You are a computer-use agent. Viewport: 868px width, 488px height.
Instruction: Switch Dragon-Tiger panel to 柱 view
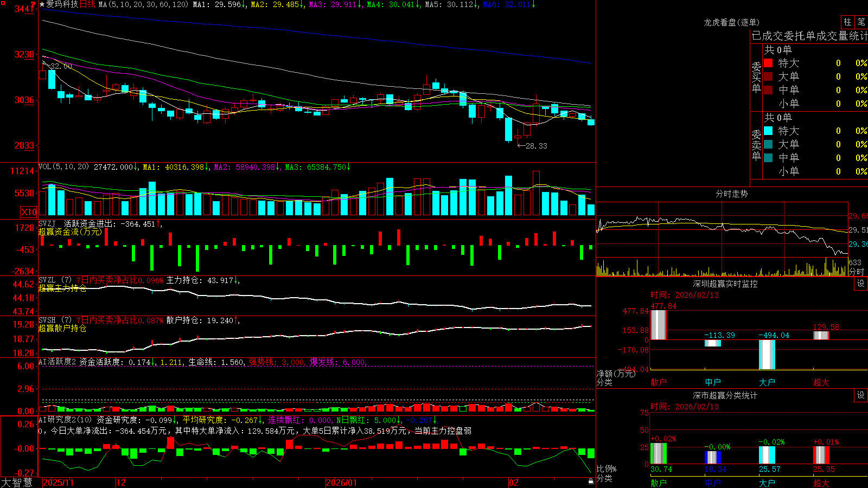pyautogui.click(x=847, y=22)
